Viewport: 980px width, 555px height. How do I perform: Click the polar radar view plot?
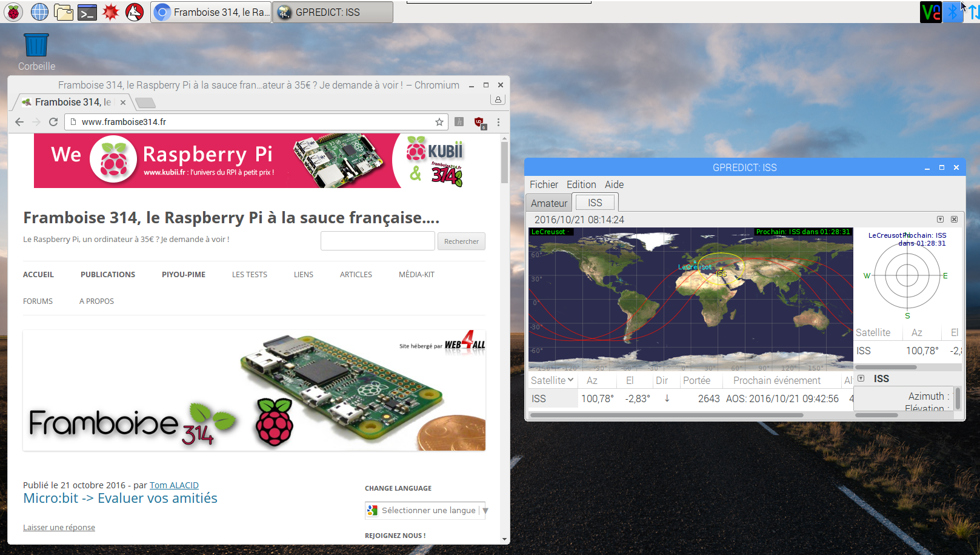click(907, 275)
